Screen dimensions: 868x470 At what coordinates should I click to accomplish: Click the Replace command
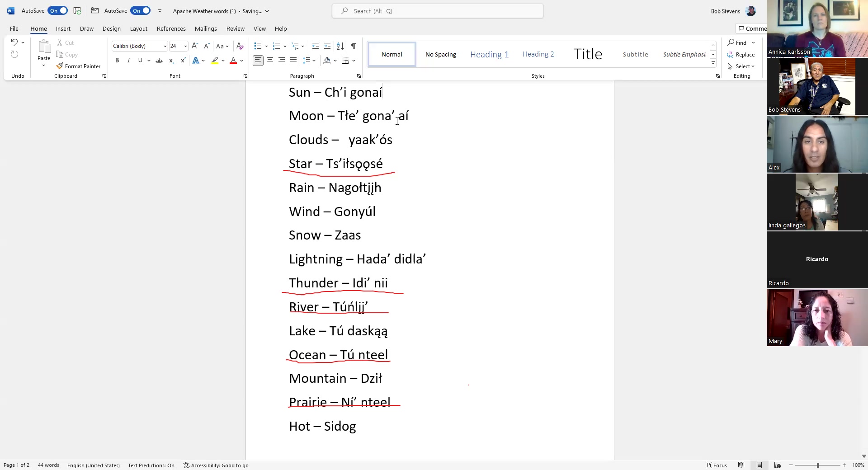(741, 55)
